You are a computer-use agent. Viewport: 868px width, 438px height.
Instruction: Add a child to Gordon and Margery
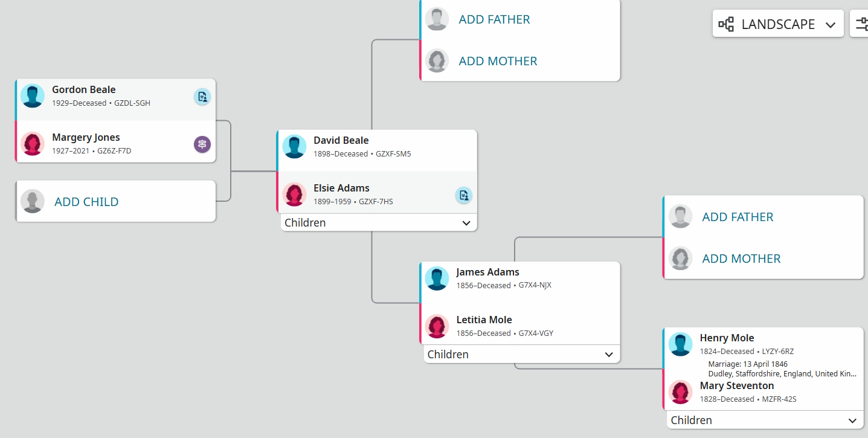(x=86, y=202)
